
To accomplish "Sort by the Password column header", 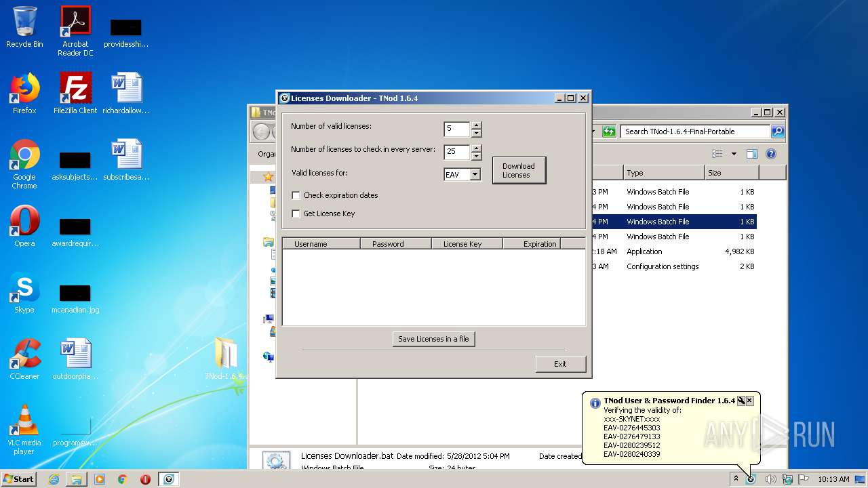I will (396, 244).
